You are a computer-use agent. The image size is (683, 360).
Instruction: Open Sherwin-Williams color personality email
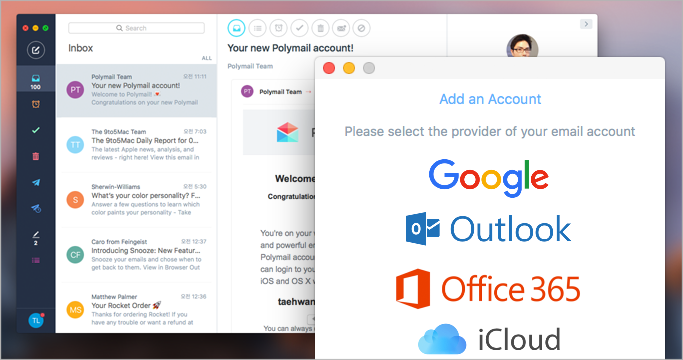point(137,200)
